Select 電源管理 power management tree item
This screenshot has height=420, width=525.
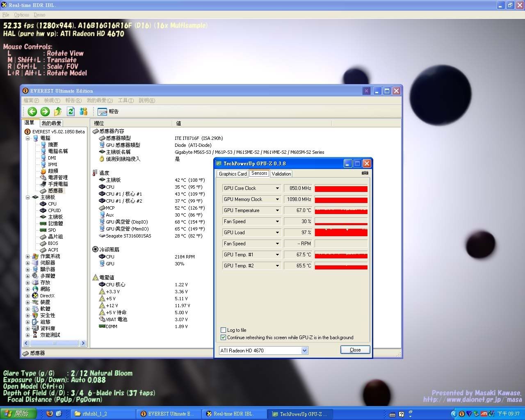58,178
